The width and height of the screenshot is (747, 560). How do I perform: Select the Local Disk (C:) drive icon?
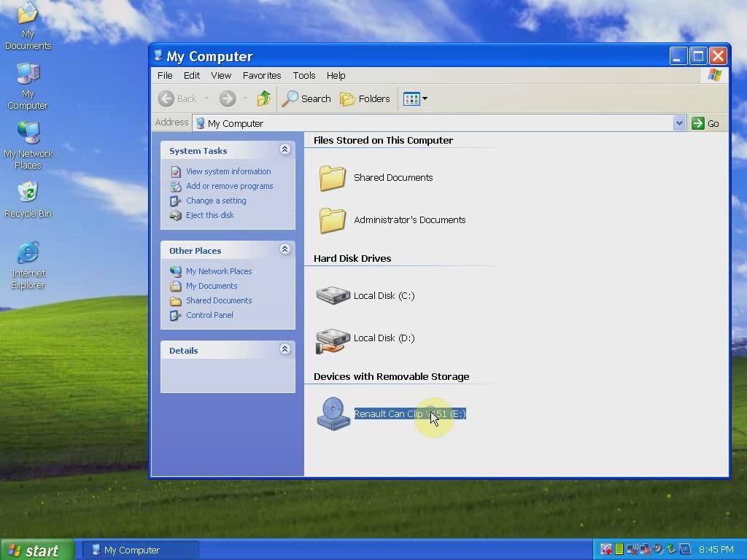(x=333, y=295)
